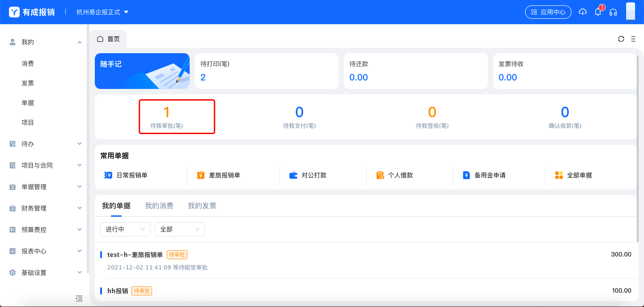This screenshot has width=644, height=307.
Task: Click the notification bell icon
Action: click(x=597, y=12)
